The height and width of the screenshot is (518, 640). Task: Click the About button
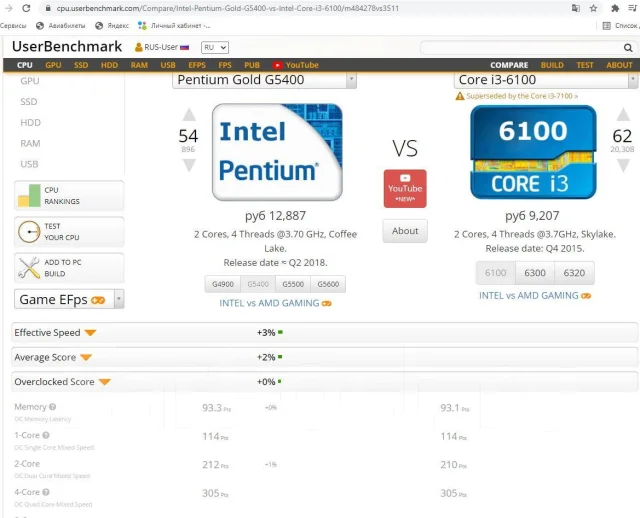point(405,231)
